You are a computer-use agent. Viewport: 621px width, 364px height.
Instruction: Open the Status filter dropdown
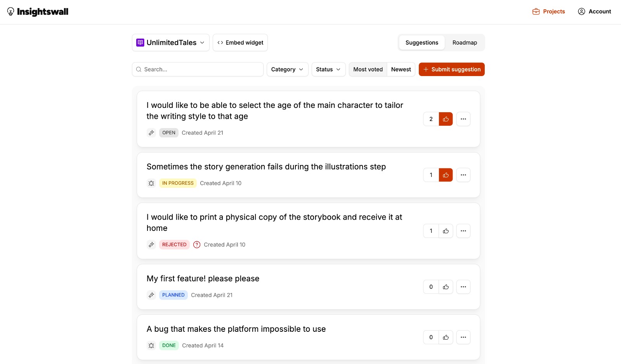point(328,69)
